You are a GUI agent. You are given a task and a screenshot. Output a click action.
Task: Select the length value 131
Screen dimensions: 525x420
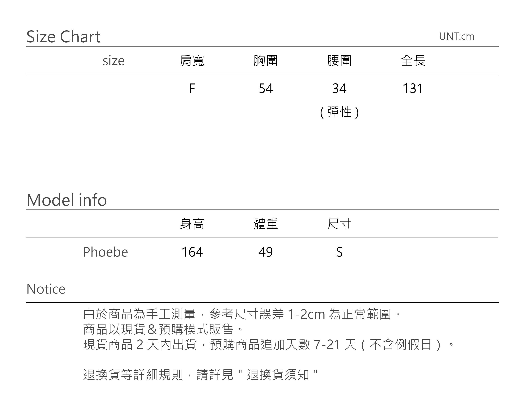(x=413, y=88)
